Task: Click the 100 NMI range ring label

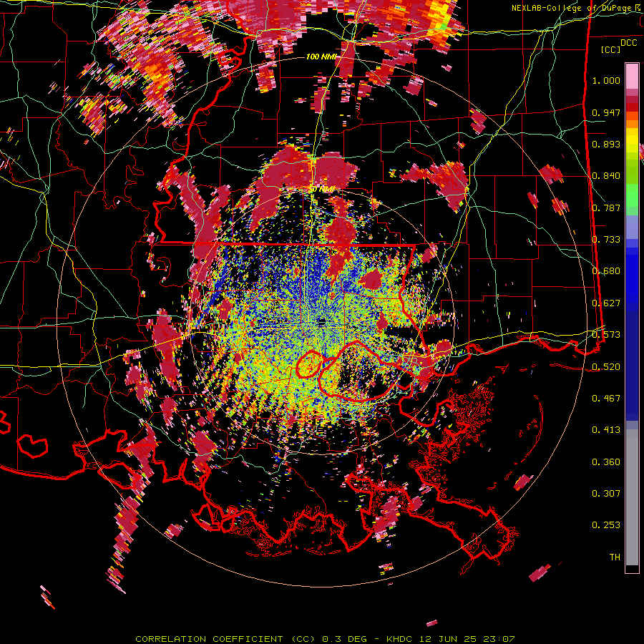Action: tap(321, 57)
